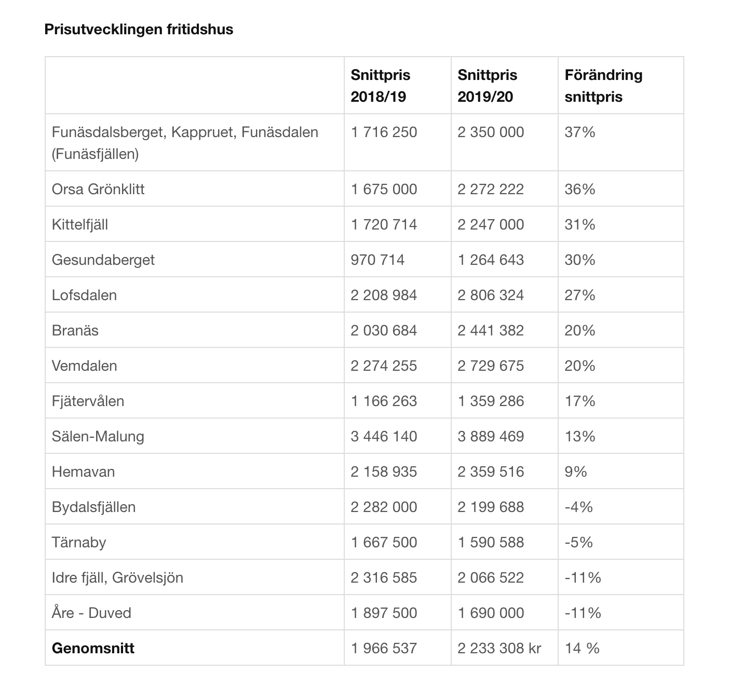
Task: Select the Kittelfjäll 2018/19 price 1 720 714
Action: point(384,224)
